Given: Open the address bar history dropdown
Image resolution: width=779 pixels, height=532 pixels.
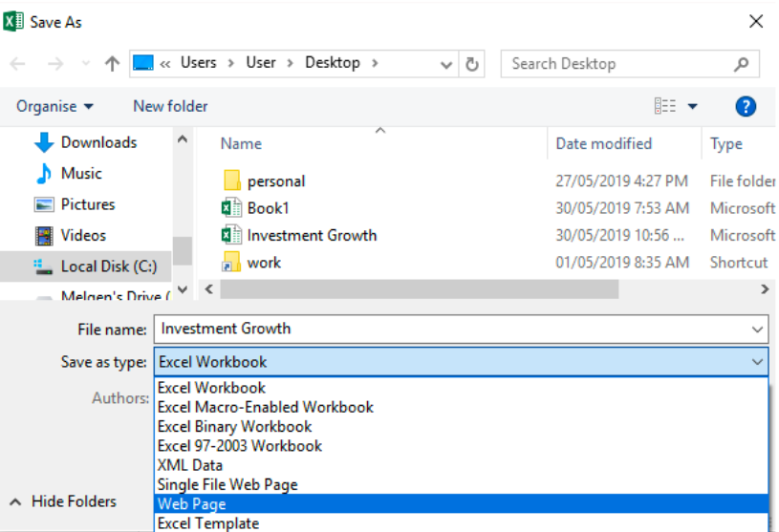Looking at the screenshot, I should [x=446, y=64].
